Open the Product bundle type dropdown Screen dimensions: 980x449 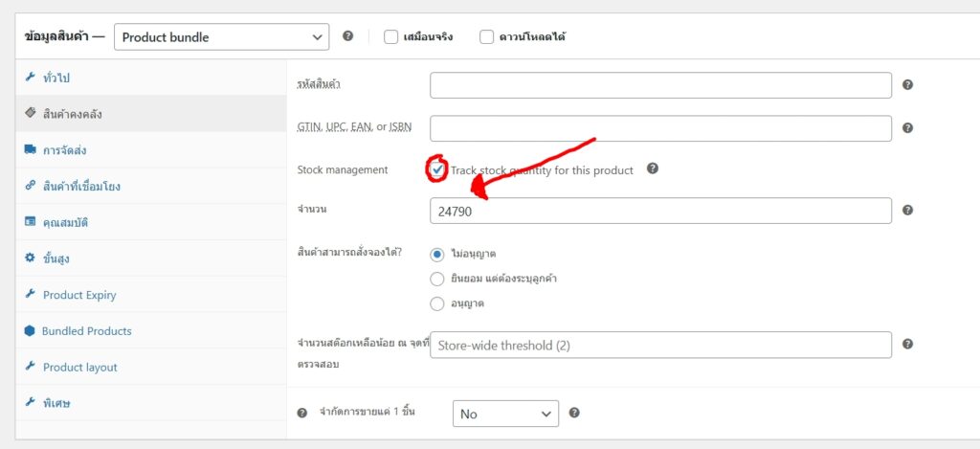[x=221, y=37]
